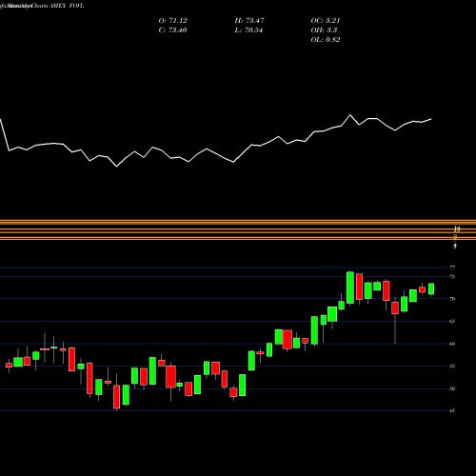Click the 'OL: 0.82' reading
This screenshot has height=476, width=476.
point(326,40)
